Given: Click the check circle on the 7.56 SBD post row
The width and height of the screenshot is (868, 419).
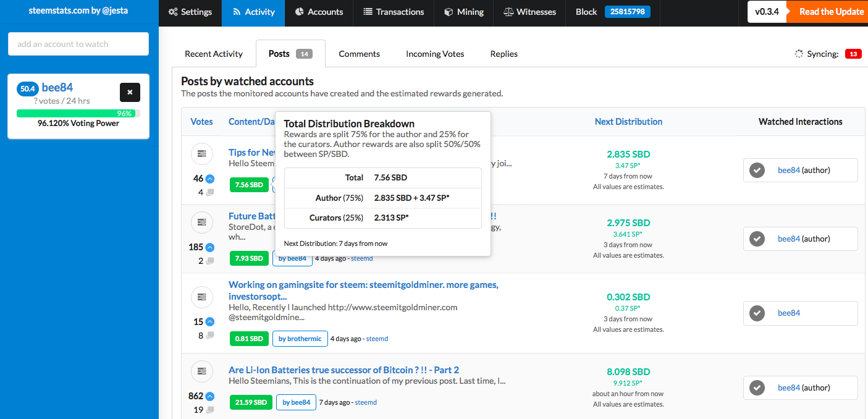Looking at the screenshot, I should (x=757, y=171).
